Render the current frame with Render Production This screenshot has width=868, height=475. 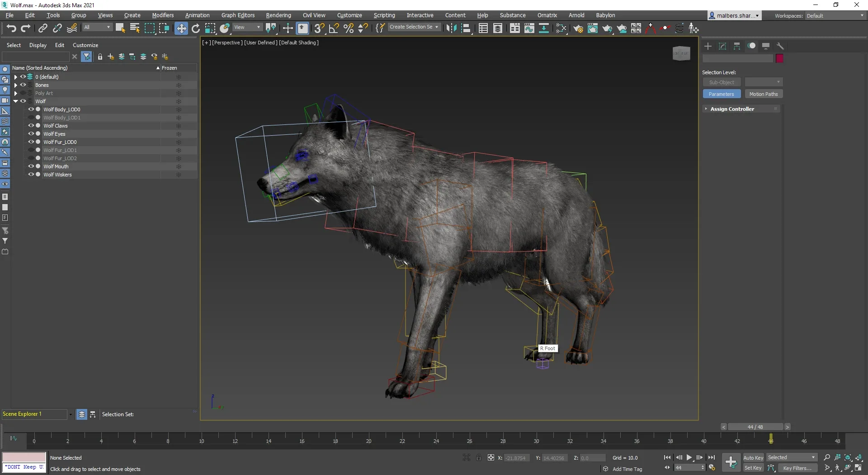607,28
